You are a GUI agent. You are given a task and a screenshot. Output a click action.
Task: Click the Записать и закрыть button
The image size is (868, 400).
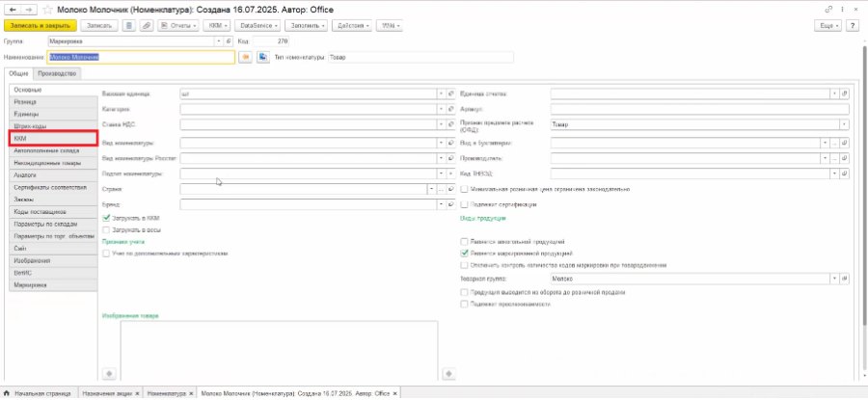(40, 25)
